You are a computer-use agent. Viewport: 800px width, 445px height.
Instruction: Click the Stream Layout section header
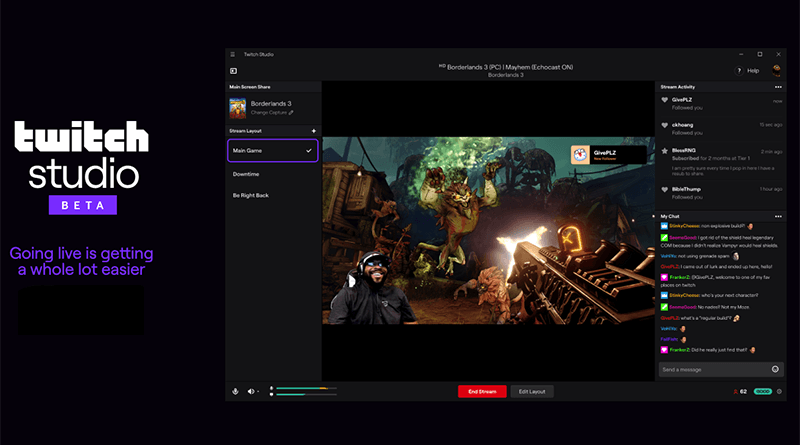pyautogui.click(x=245, y=131)
